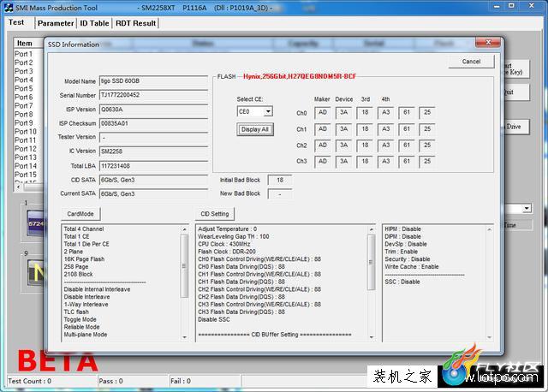
Task: Click 'Total 4 Channel' line
Action: pos(84,229)
